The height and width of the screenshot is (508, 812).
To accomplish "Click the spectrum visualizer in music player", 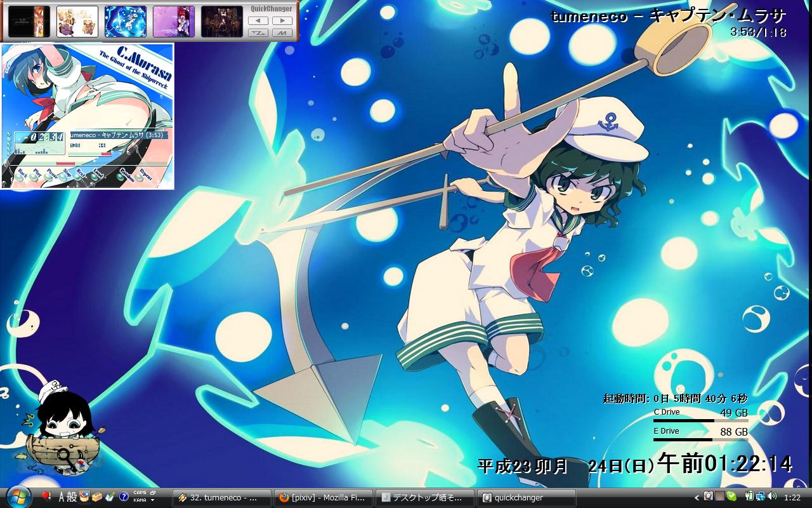I will [39, 150].
